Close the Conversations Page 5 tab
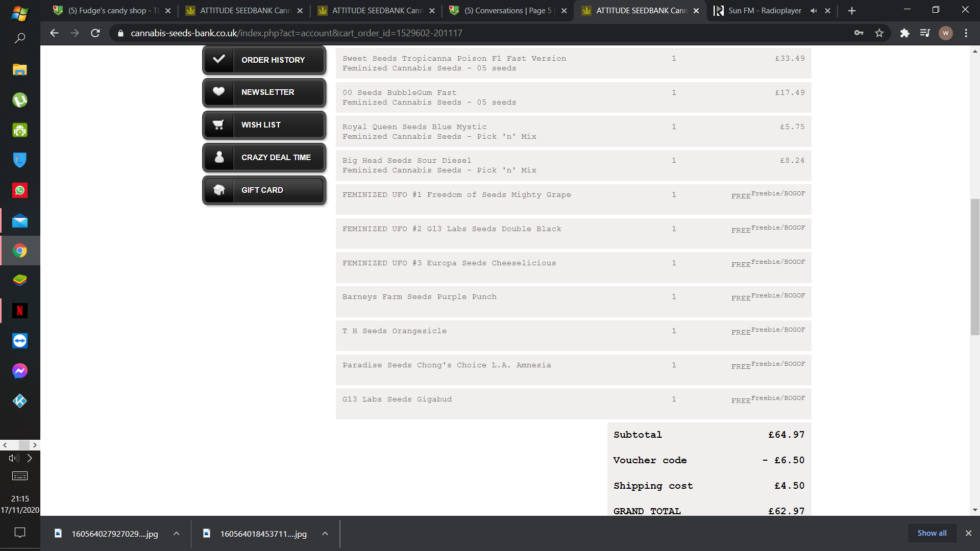The image size is (980, 551). pos(564,11)
